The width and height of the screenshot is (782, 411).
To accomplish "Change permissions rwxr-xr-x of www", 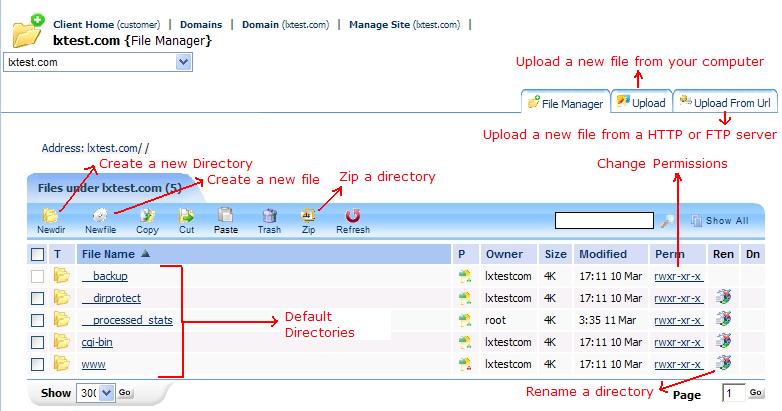I will point(678,364).
